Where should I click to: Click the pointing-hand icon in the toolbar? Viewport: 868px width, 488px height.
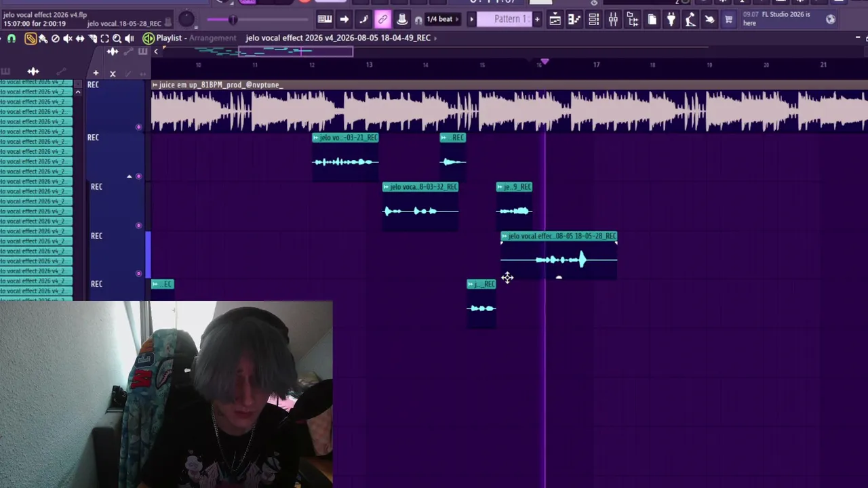709,19
